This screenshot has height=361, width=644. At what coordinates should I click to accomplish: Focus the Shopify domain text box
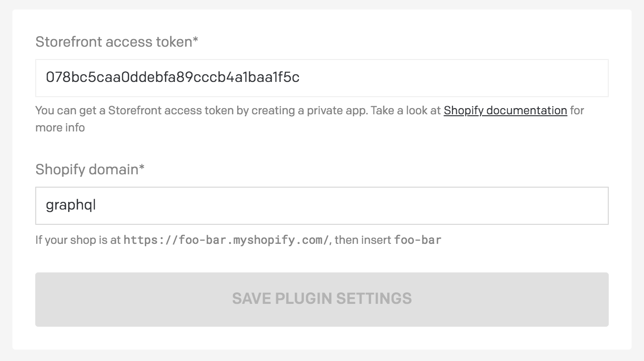pyautogui.click(x=322, y=206)
